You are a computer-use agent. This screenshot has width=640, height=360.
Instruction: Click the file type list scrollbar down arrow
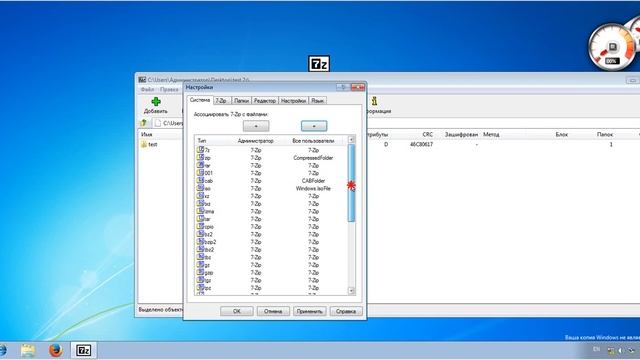pyautogui.click(x=351, y=291)
